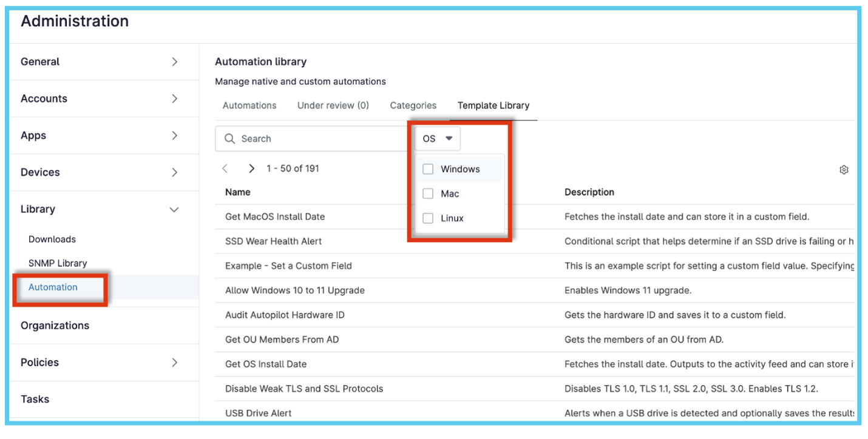
Task: Click inside the Search input field
Action: tap(303, 138)
